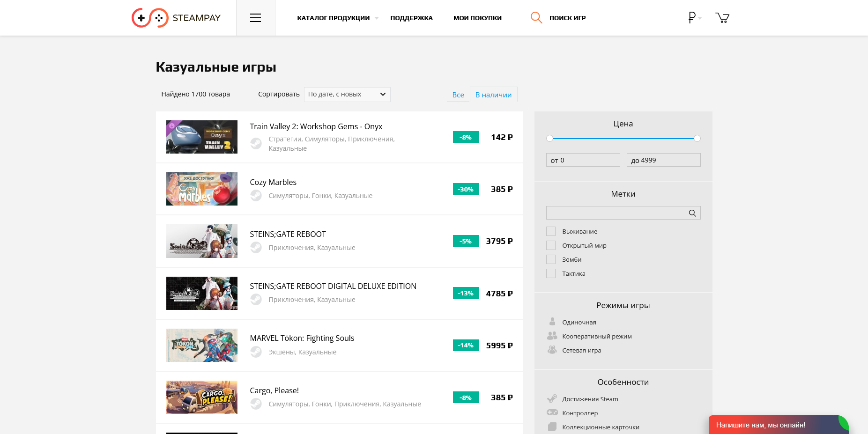This screenshot has height=434, width=868.
Task: Select Контроллер feature icon
Action: tap(552, 412)
